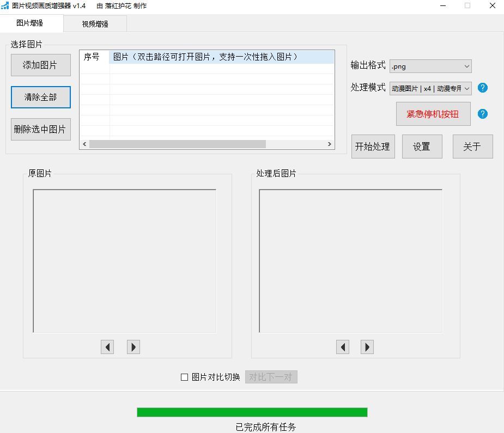Expand output format list to change .png
Viewport: 504px width, 433px height.
coord(467,66)
